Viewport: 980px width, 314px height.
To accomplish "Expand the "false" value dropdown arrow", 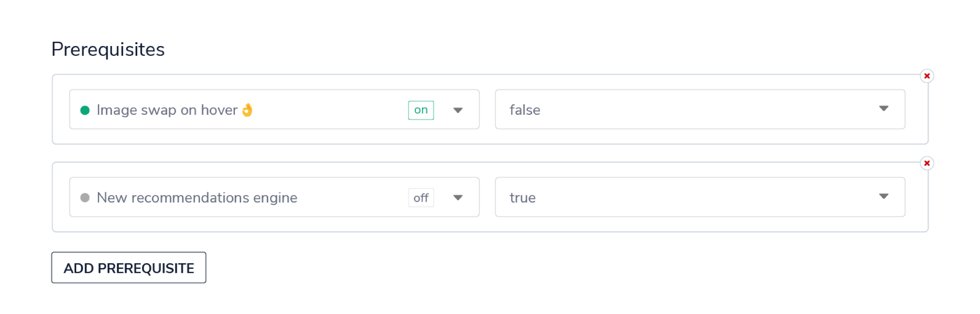I will click(x=883, y=109).
